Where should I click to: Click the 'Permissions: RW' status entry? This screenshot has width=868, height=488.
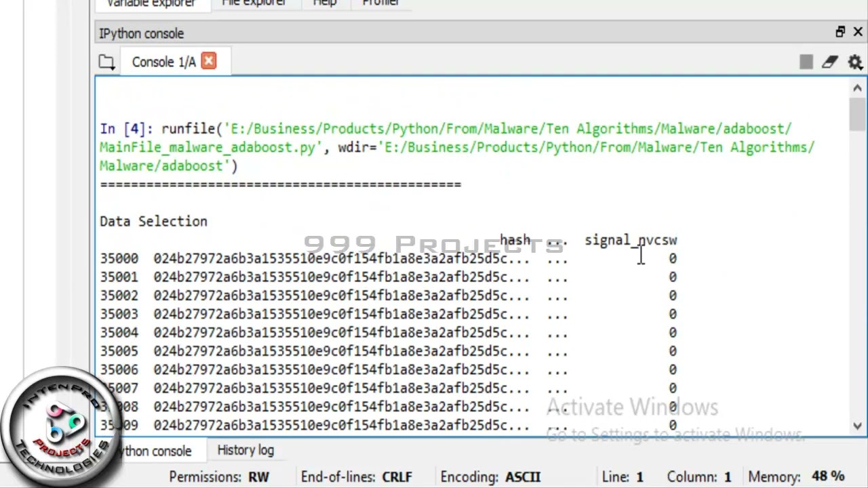click(219, 476)
